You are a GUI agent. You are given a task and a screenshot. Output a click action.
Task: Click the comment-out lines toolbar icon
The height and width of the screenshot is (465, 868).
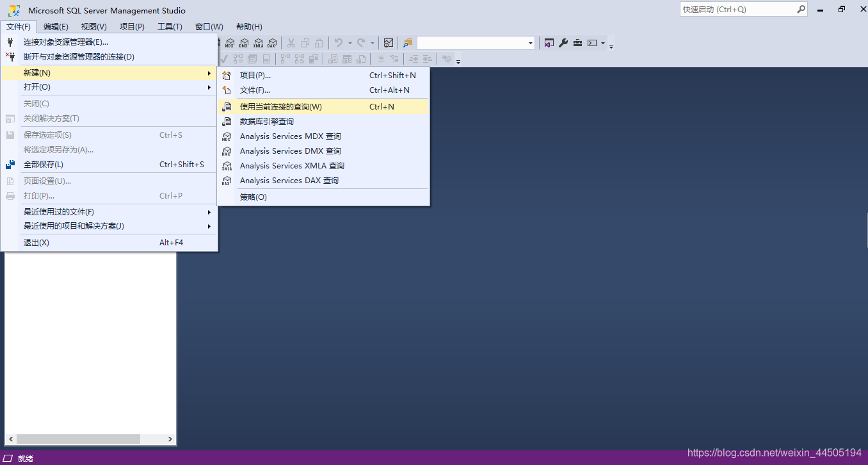click(380, 59)
